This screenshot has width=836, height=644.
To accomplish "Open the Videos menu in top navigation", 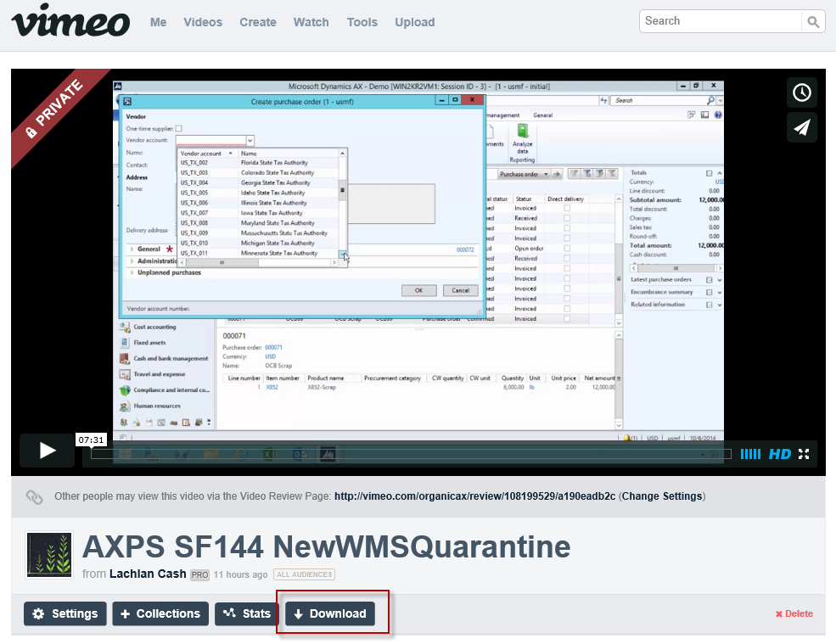I will coord(203,22).
